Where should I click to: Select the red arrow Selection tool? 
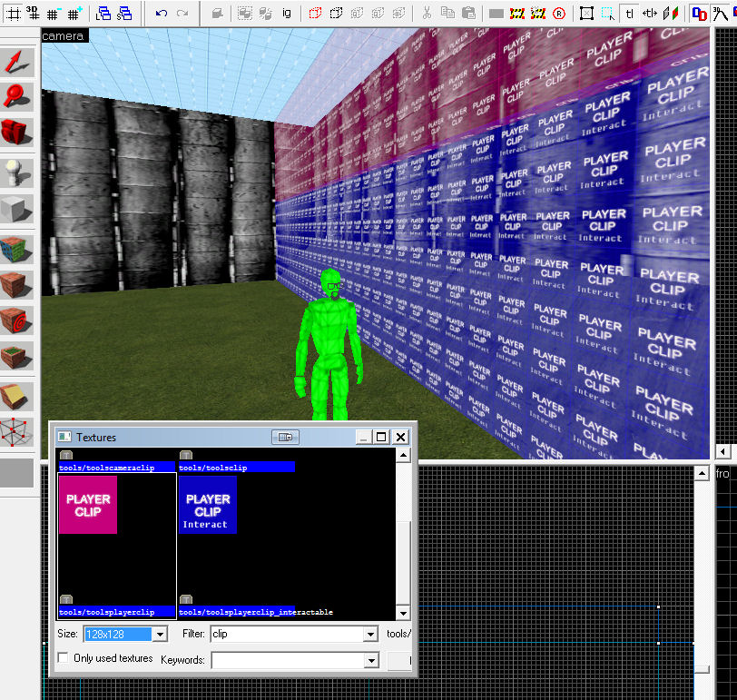[x=17, y=61]
